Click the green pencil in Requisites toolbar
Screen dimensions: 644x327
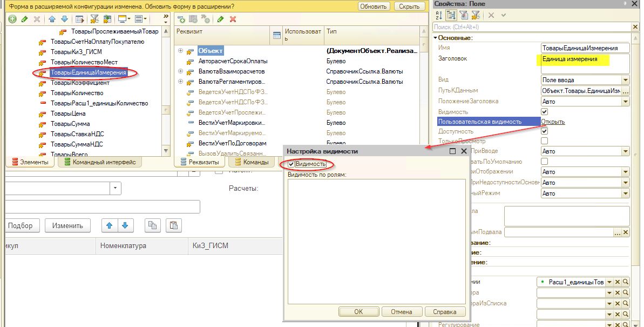click(x=221, y=19)
